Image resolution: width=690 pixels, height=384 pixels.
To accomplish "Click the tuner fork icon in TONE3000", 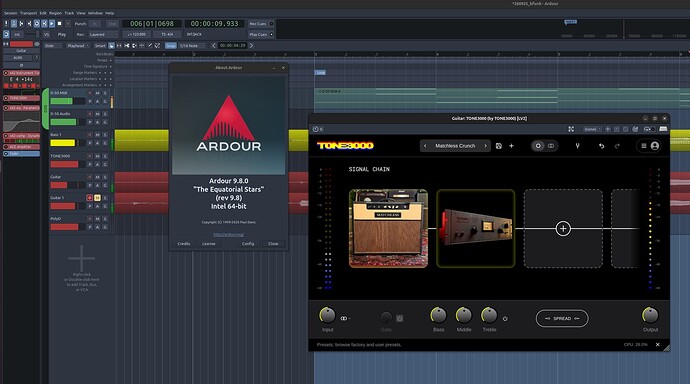I will (577, 146).
